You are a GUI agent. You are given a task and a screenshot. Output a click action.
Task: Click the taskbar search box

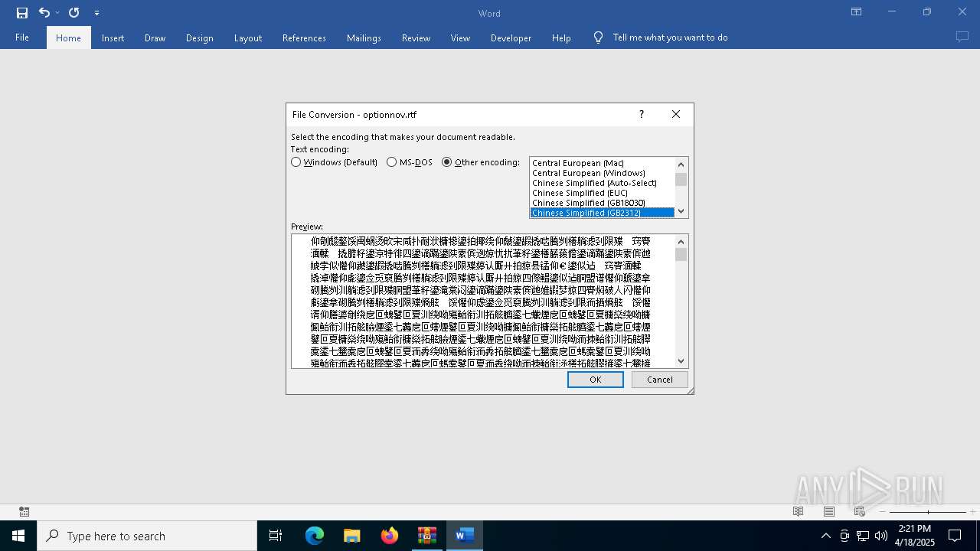pyautogui.click(x=147, y=536)
